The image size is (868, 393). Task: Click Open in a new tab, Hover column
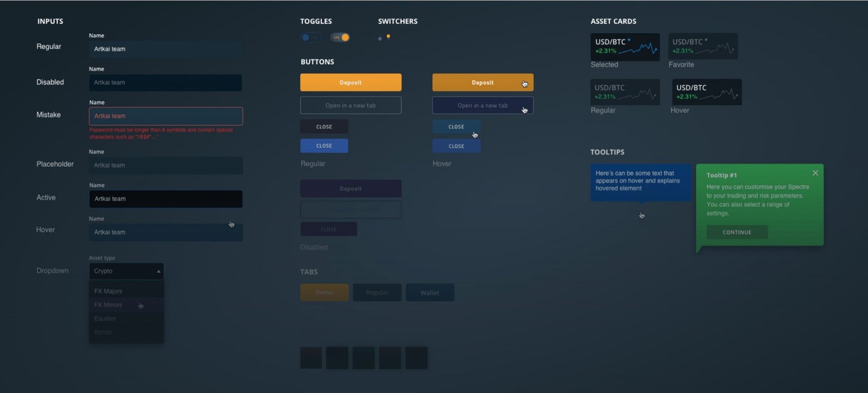(x=483, y=105)
